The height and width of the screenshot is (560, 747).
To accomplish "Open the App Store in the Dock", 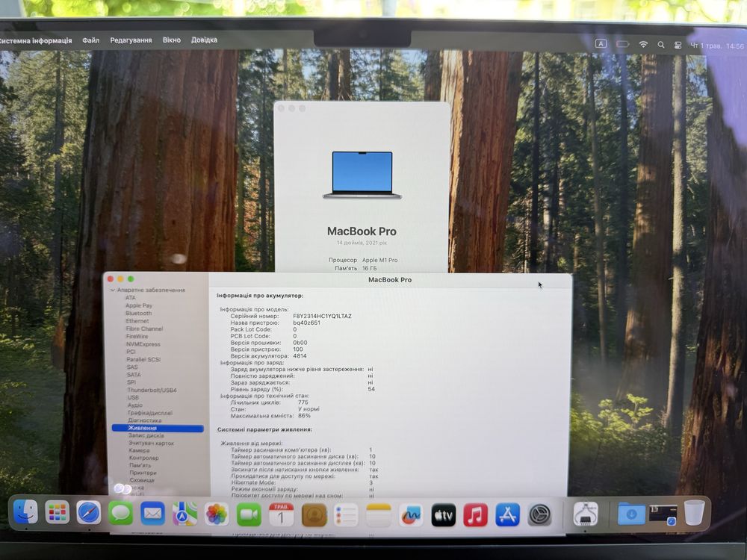I will [x=507, y=514].
